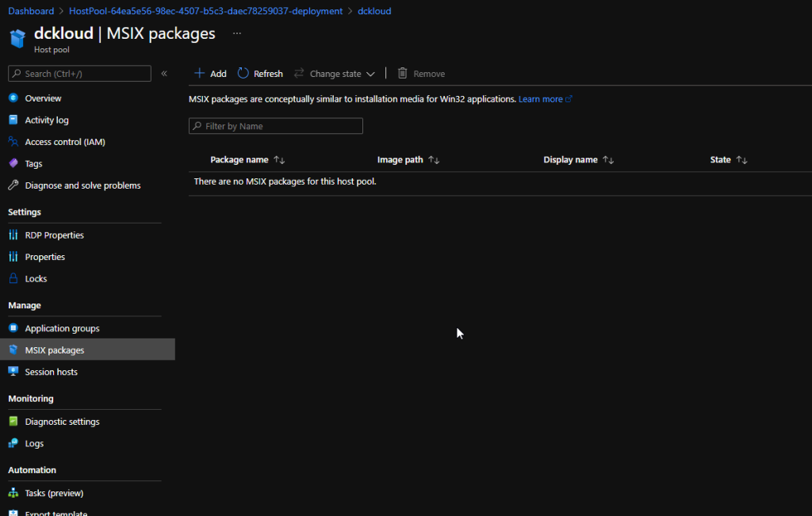Click the RDP Properties sliders icon
Viewport: 812px width, 516px height.
point(13,235)
